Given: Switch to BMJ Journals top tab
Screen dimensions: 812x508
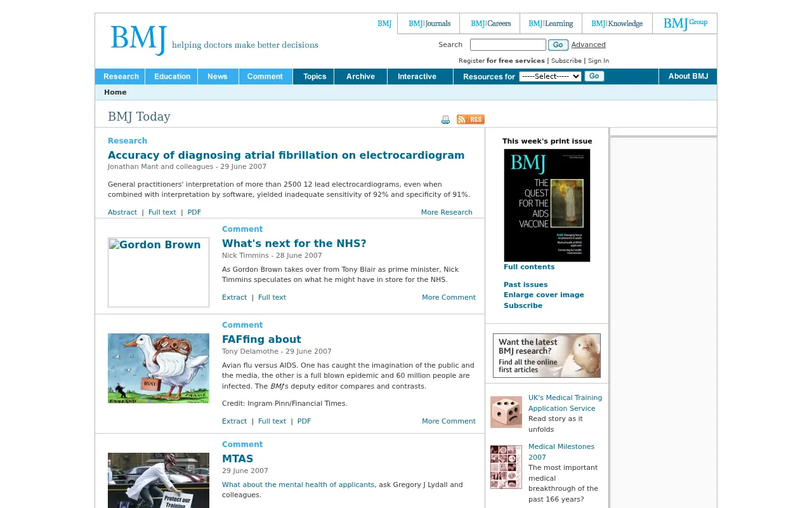Looking at the screenshot, I should coord(429,23).
